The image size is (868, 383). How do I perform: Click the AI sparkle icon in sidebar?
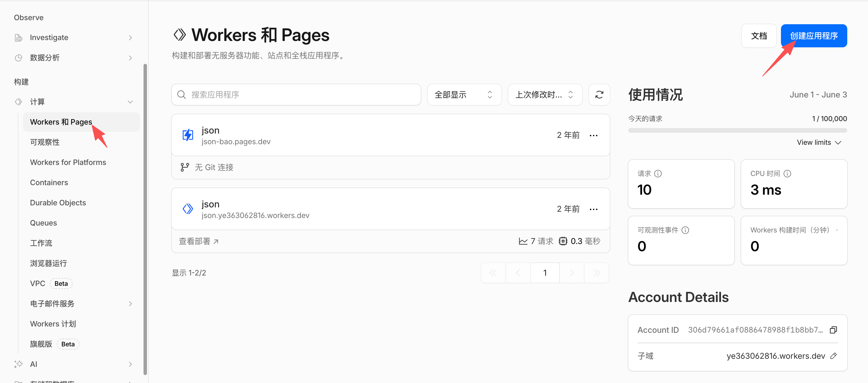point(18,364)
